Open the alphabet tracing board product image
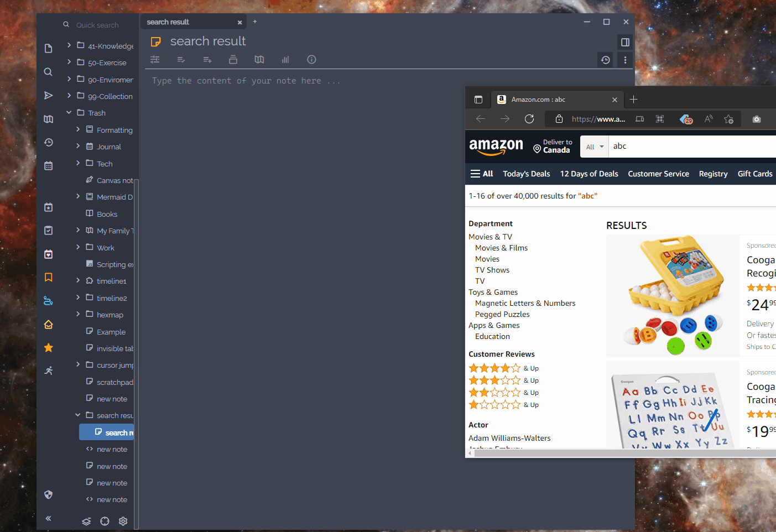The image size is (776, 532). click(673, 405)
